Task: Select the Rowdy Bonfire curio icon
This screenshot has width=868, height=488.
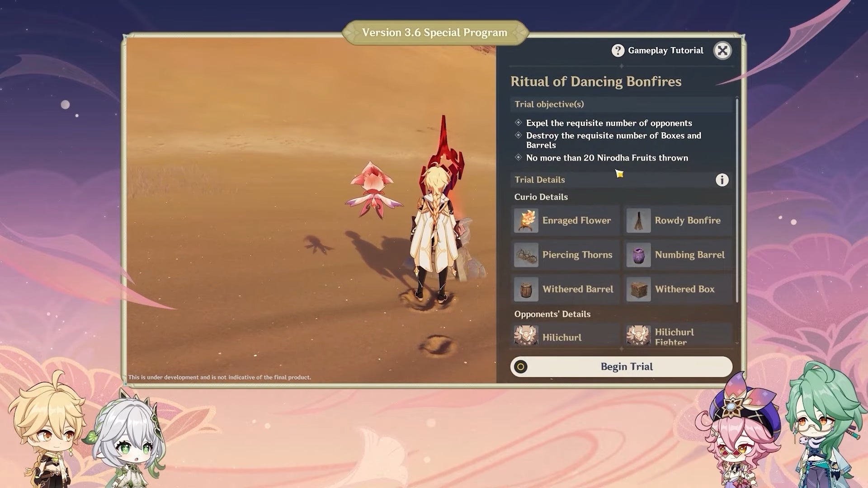Action: coord(638,221)
